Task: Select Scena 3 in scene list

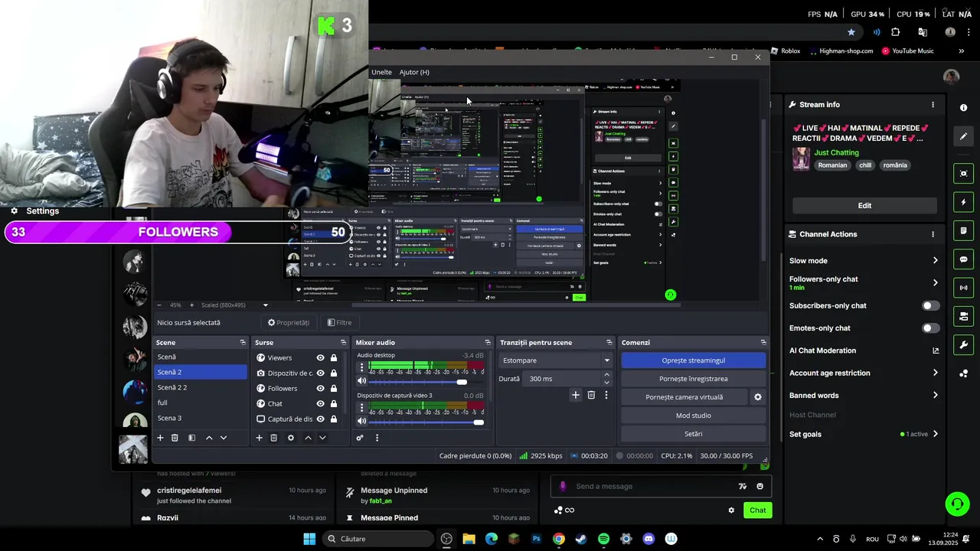Action: point(201,418)
